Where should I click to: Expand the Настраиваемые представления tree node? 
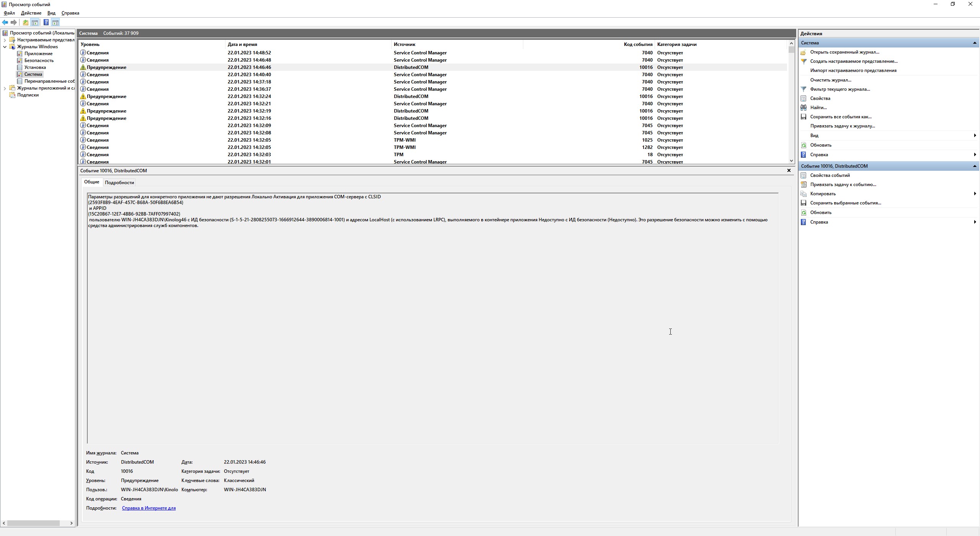tap(5, 40)
